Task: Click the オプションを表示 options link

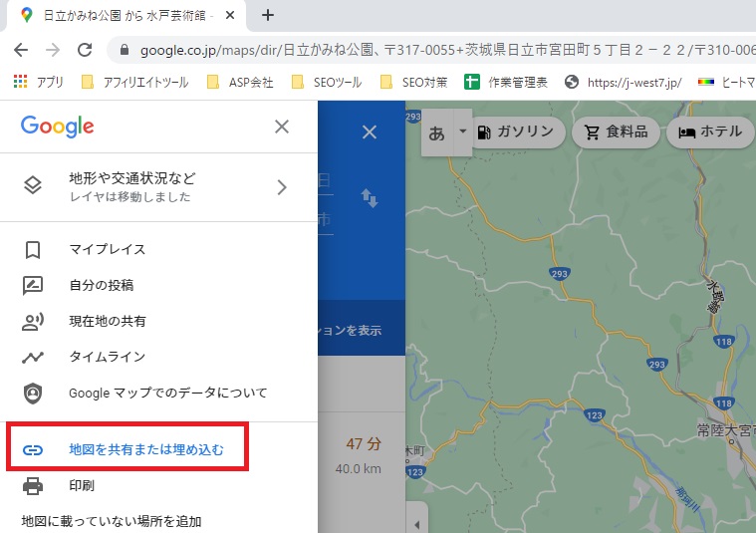Action: (x=350, y=331)
